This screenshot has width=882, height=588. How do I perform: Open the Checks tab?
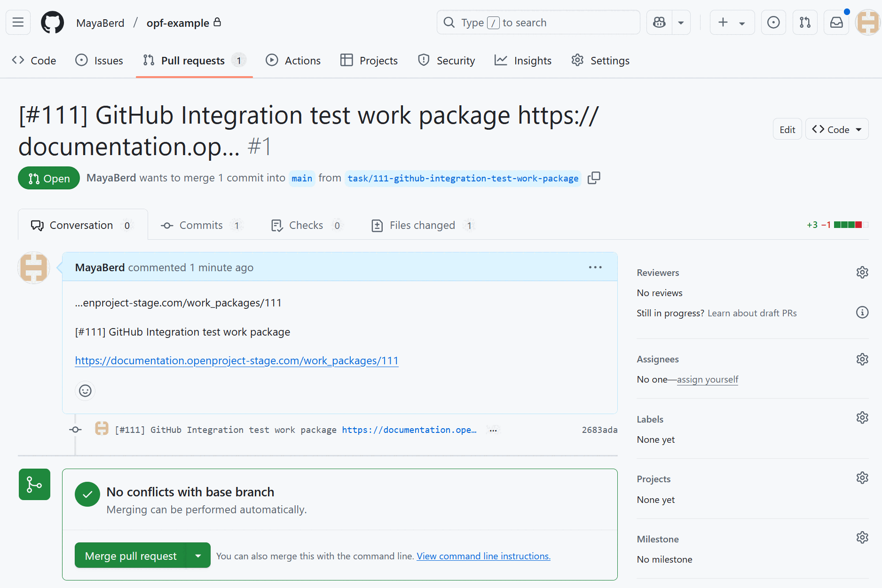(x=306, y=225)
